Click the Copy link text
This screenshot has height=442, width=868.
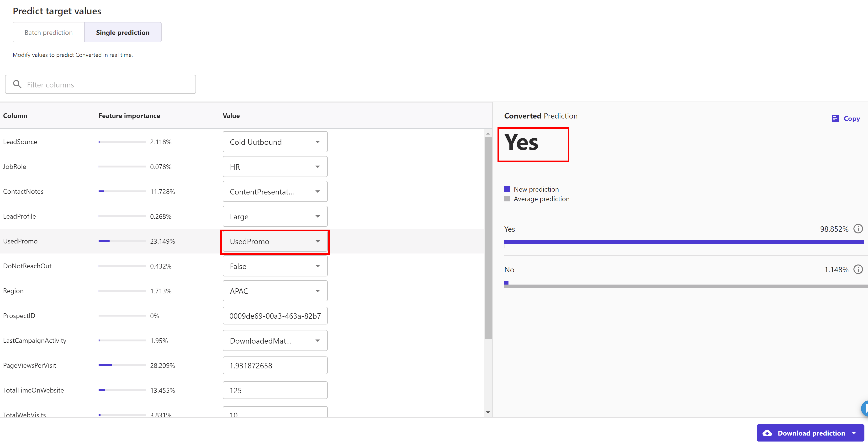[852, 118]
